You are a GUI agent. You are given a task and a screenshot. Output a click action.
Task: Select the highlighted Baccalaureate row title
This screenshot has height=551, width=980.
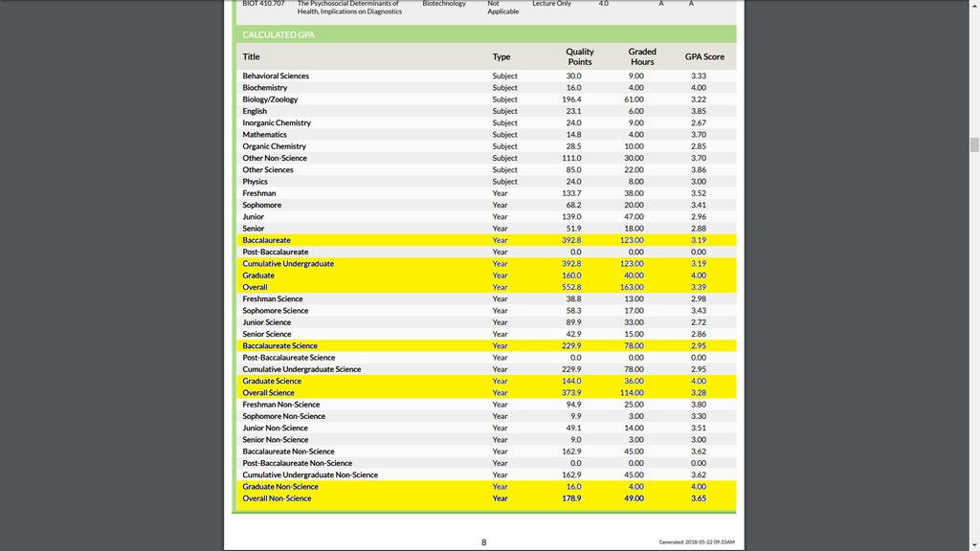pos(266,240)
